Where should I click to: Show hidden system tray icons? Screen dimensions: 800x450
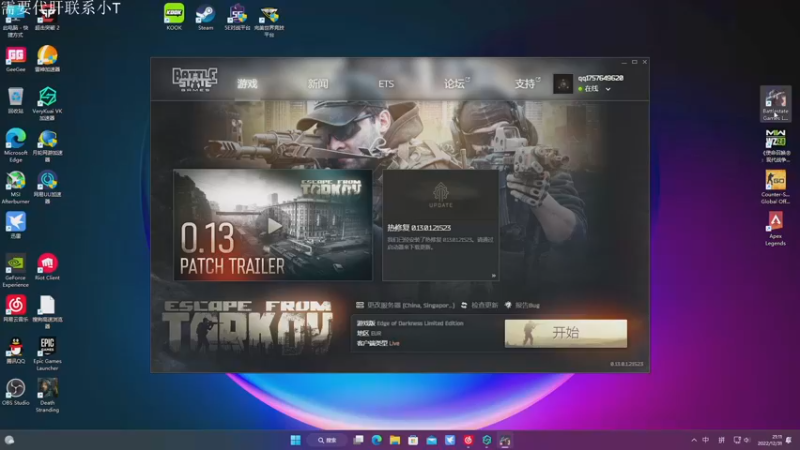pyautogui.click(x=694, y=440)
